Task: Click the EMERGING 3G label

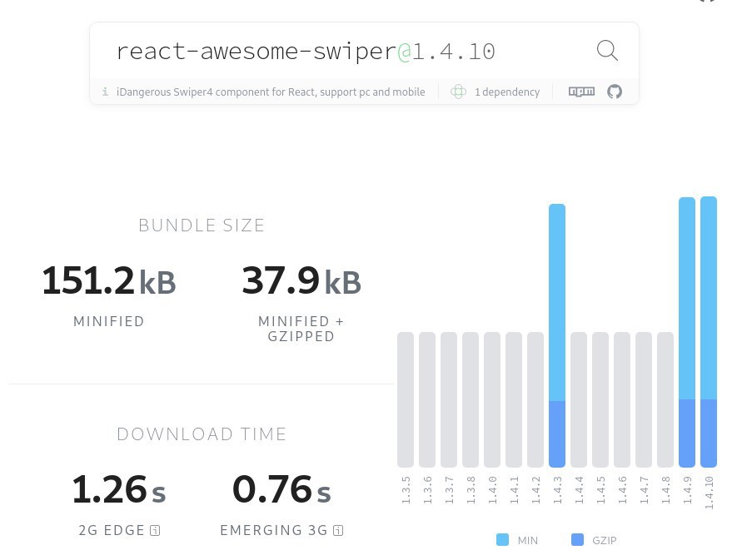Action: [x=274, y=530]
